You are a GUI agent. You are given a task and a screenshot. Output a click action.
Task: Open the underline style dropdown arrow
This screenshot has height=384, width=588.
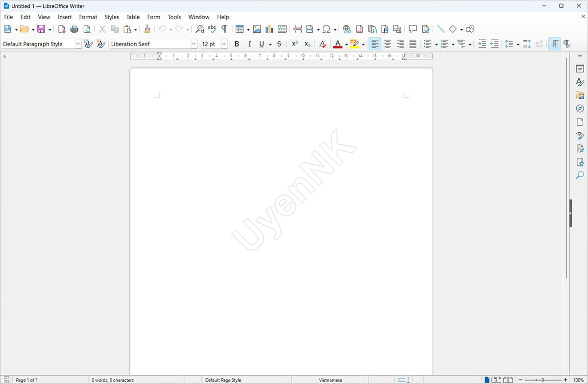(x=270, y=45)
